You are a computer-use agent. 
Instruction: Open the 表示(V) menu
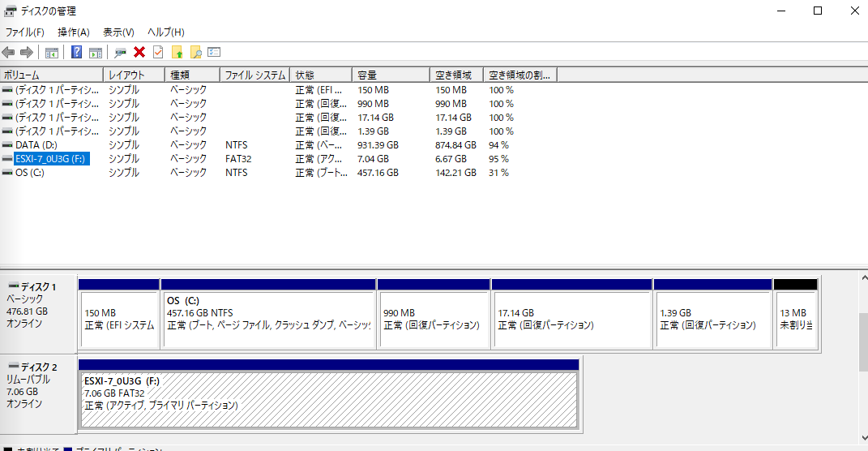[x=118, y=32]
